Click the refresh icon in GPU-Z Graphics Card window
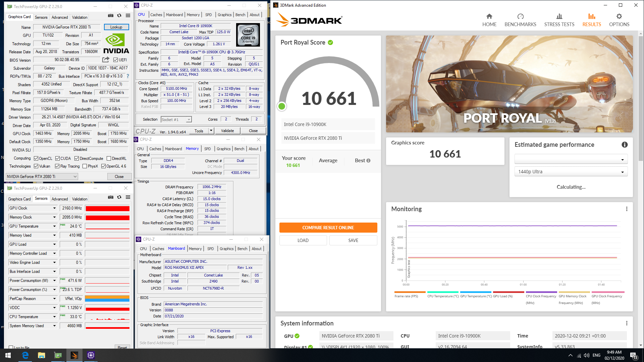The height and width of the screenshot is (362, 644). [x=119, y=16]
